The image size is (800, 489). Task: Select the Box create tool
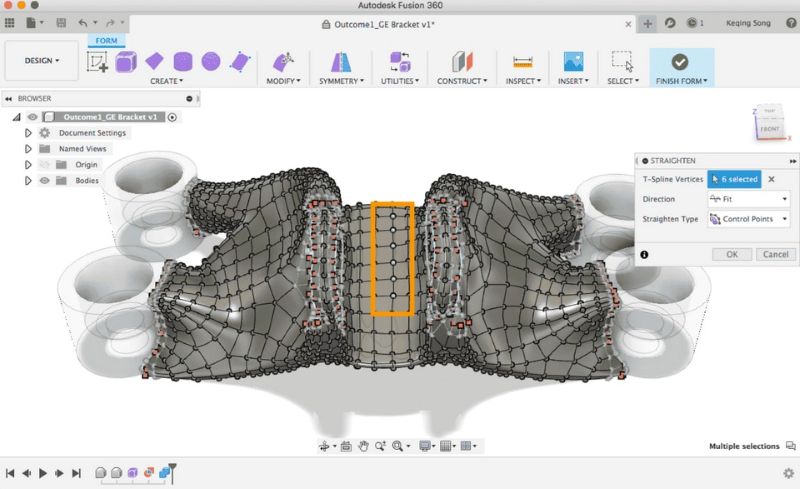point(126,62)
